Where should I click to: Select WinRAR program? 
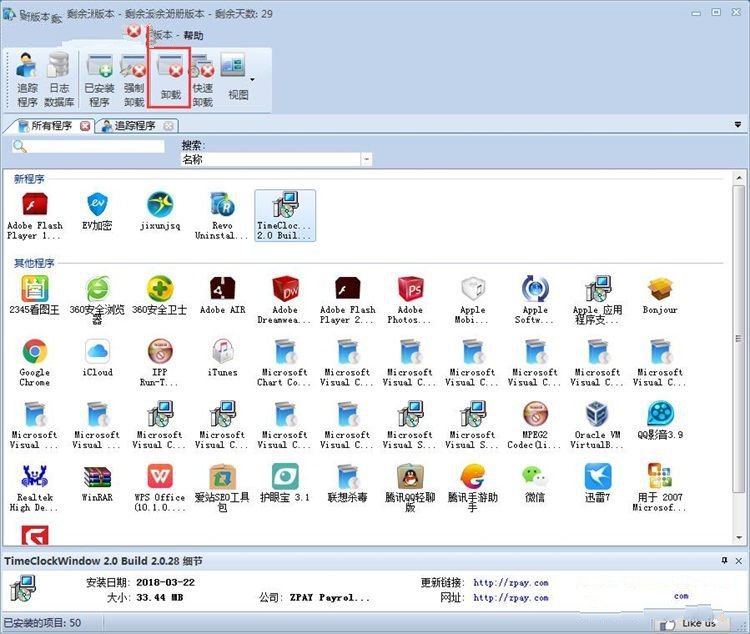pyautogui.click(x=98, y=483)
